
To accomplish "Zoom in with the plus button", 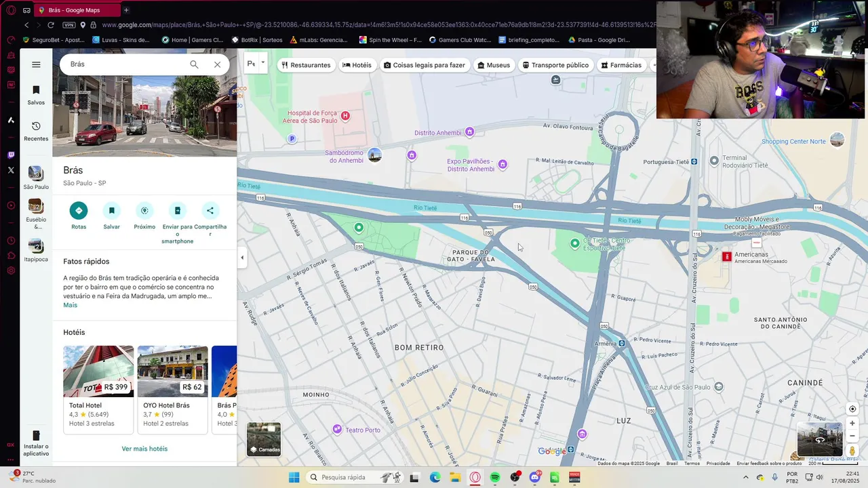I will click(x=852, y=424).
